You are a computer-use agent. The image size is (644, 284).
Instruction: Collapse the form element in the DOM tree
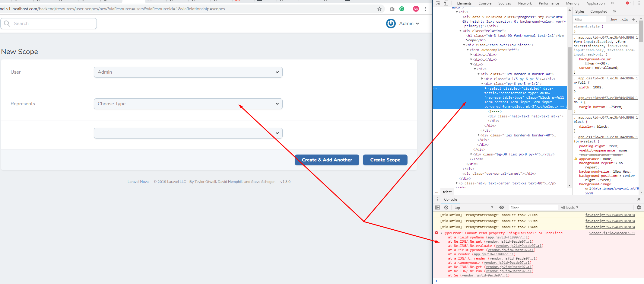pyautogui.click(x=468, y=50)
